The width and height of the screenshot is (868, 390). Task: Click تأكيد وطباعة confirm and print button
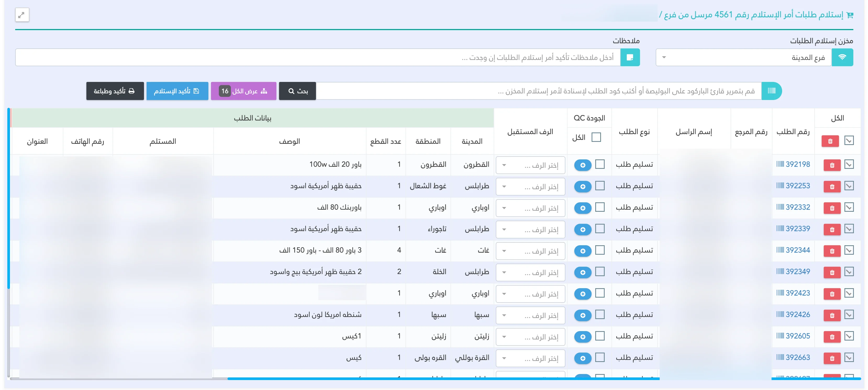click(x=115, y=91)
